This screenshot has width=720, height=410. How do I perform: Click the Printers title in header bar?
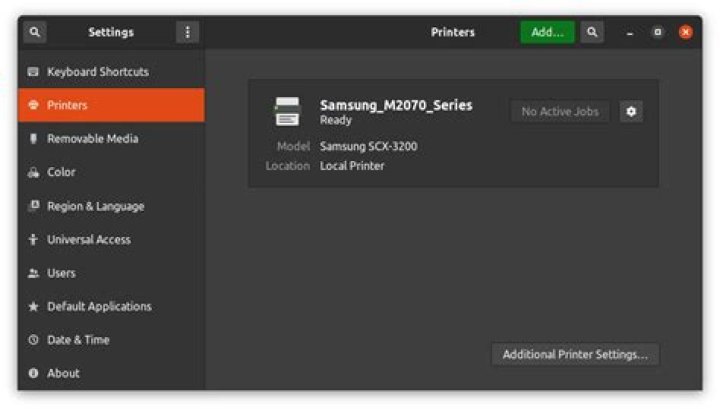(452, 32)
